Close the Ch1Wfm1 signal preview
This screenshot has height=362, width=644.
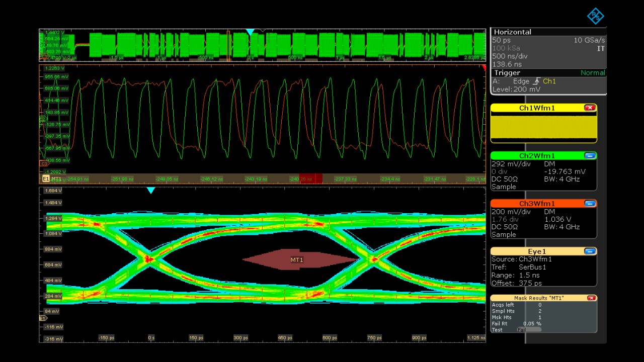click(590, 108)
